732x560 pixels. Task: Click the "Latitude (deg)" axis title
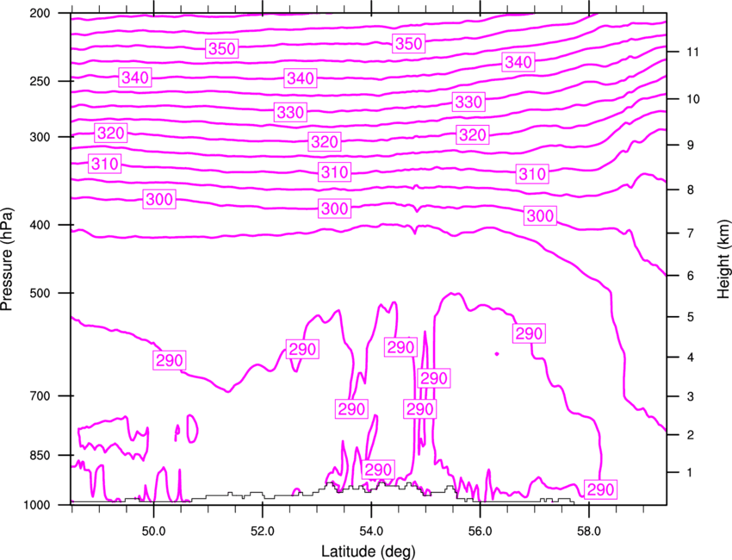(368, 551)
